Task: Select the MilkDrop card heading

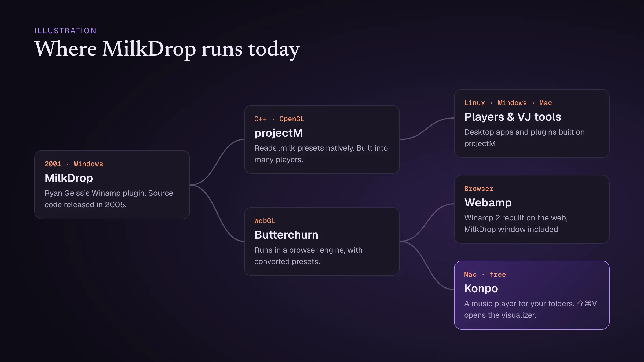Action: pyautogui.click(x=69, y=178)
